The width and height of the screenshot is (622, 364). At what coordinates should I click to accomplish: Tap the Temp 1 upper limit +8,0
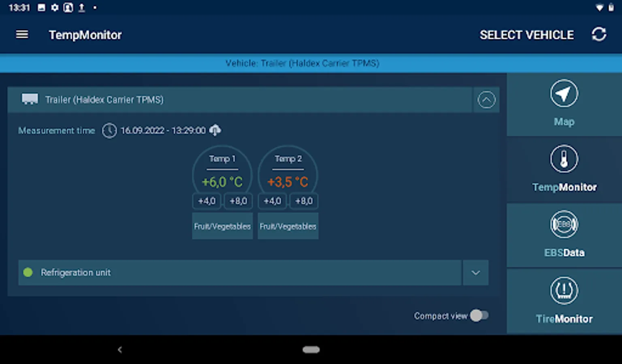click(239, 201)
